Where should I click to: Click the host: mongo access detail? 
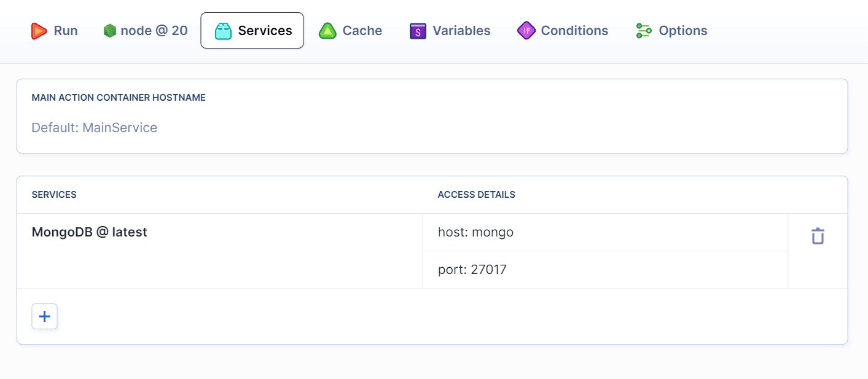[476, 232]
